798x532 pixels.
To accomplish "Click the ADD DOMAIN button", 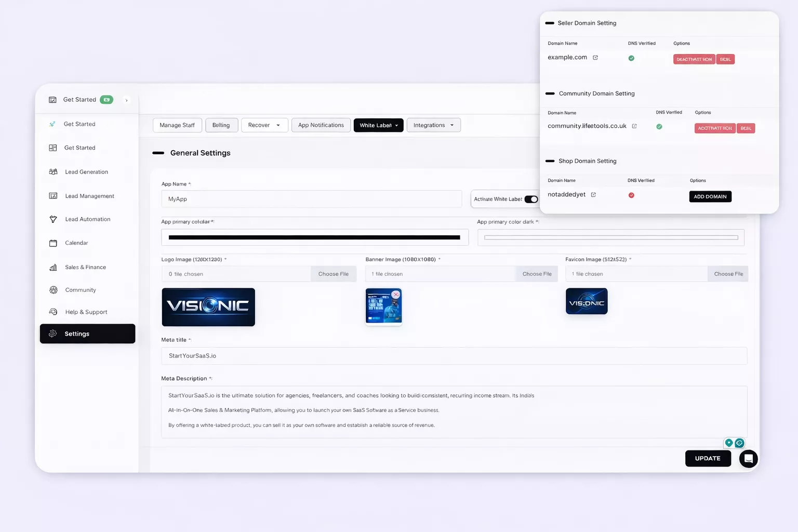I will click(x=710, y=197).
